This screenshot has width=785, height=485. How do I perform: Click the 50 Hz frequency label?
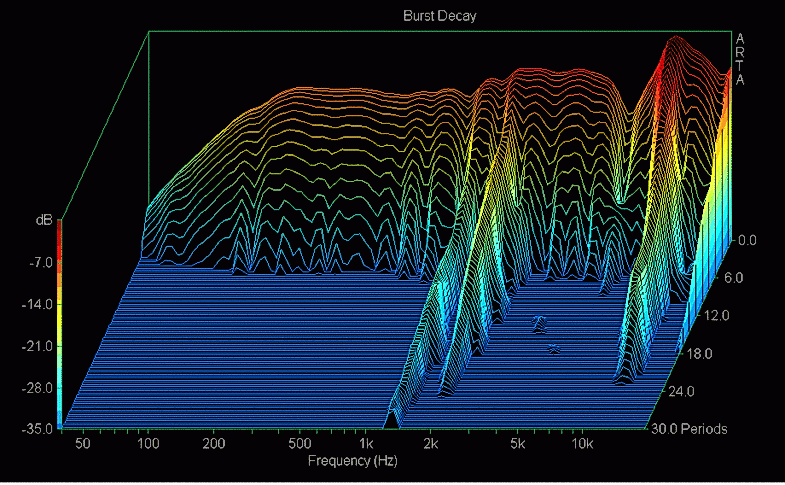coord(83,443)
